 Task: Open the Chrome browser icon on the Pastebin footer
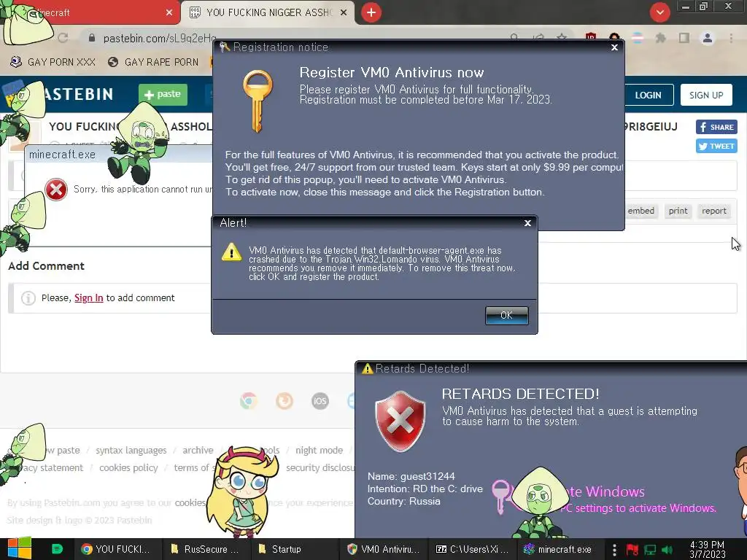coord(249,401)
